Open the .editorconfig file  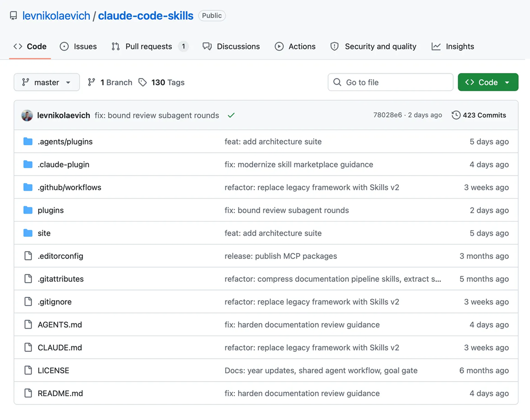[60, 256]
